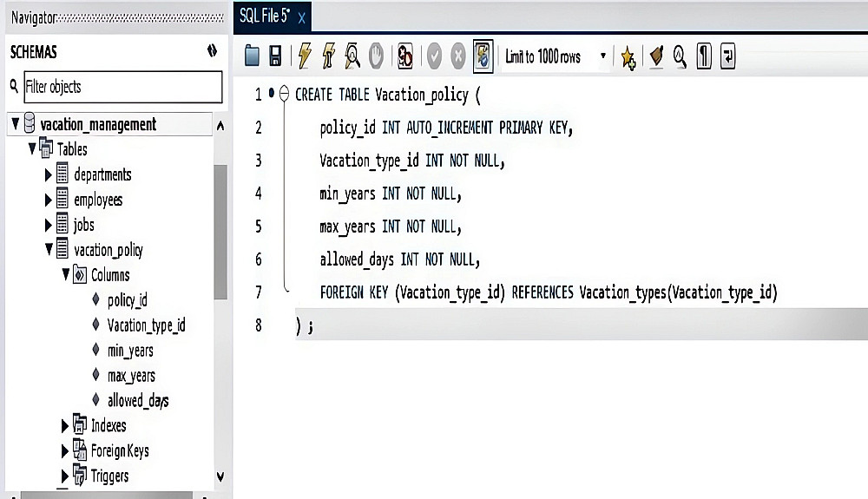Screen dimensions: 868x499
Task: Collapse the Tables node arrow
Action: 32,148
